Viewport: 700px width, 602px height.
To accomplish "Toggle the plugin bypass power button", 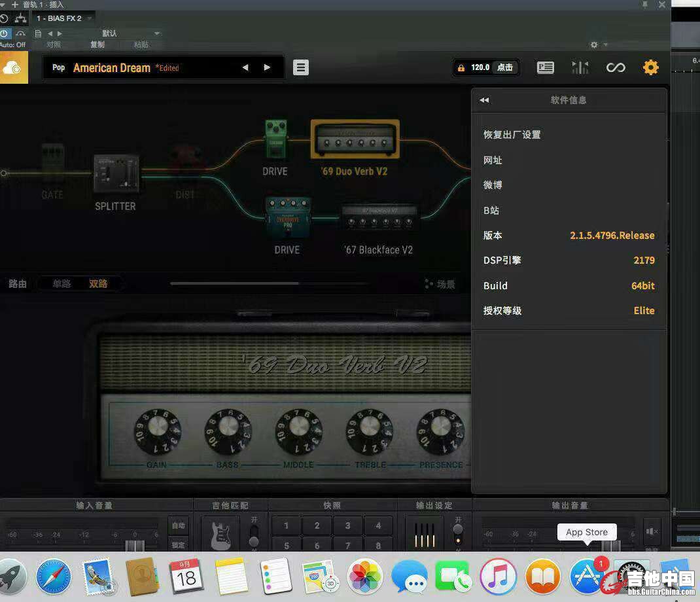I will click(x=5, y=33).
